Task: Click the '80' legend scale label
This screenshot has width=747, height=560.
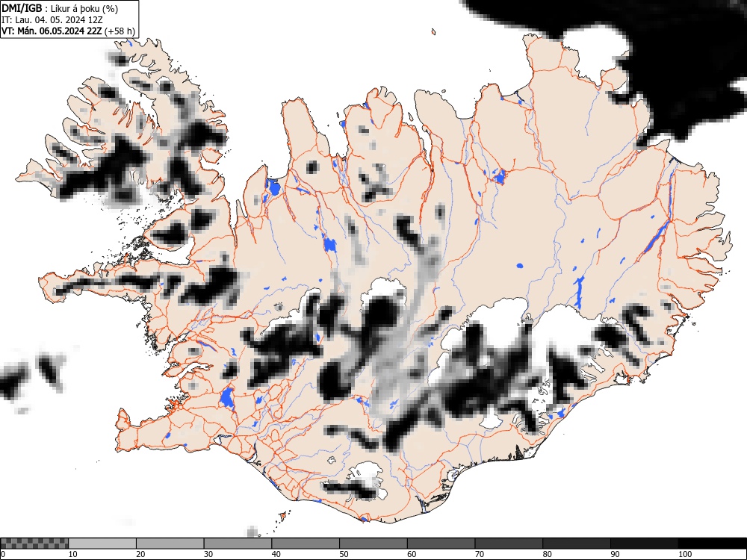Action: pos(547,554)
